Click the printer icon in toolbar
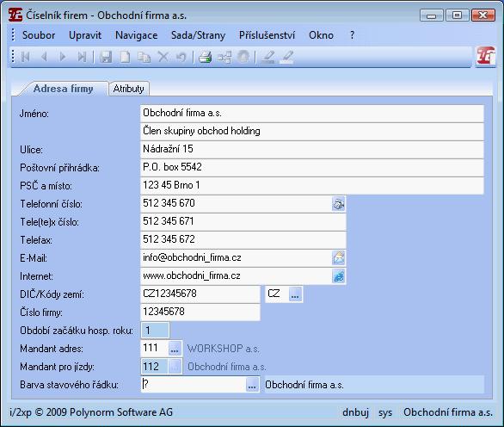Viewport: 504px width, 427px height. pyautogui.click(x=205, y=57)
